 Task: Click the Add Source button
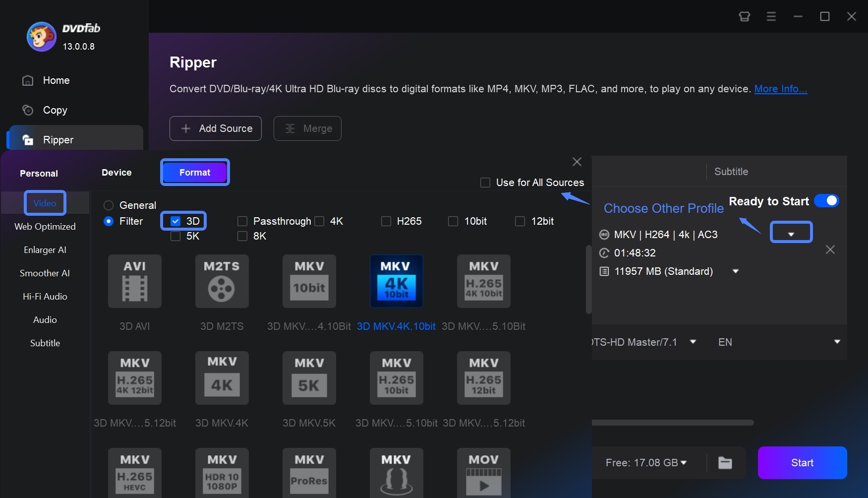pyautogui.click(x=216, y=128)
